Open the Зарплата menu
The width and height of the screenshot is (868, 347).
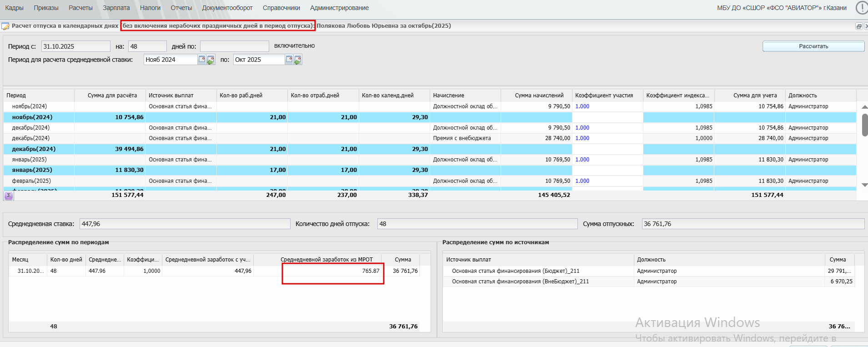pos(116,8)
